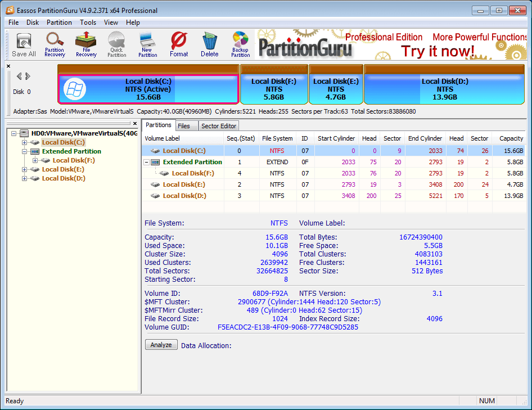Click Local Disk(E:) drive icon in table
This screenshot has width=532, height=410.
[155, 184]
